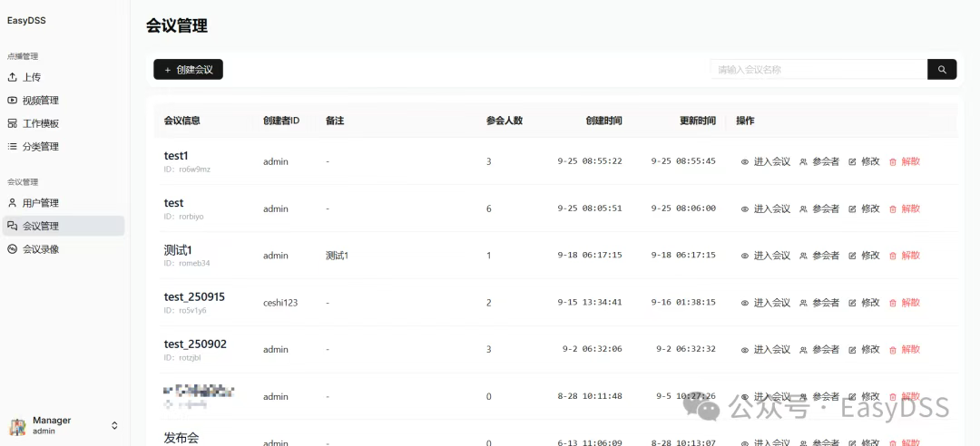The height and width of the screenshot is (446, 980).
Task: Select 会议管理 in the sidebar
Action: (x=64, y=226)
